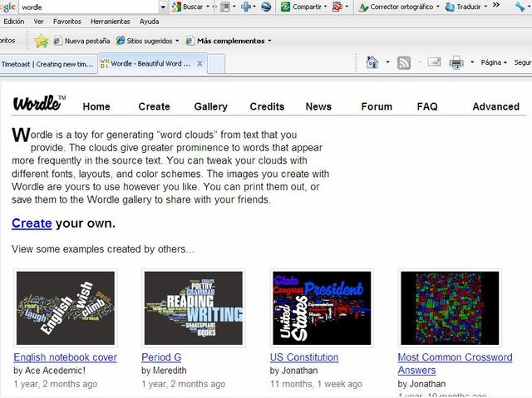Open the Edición menu
Viewport: 532px width, 398px height.
[x=14, y=22]
